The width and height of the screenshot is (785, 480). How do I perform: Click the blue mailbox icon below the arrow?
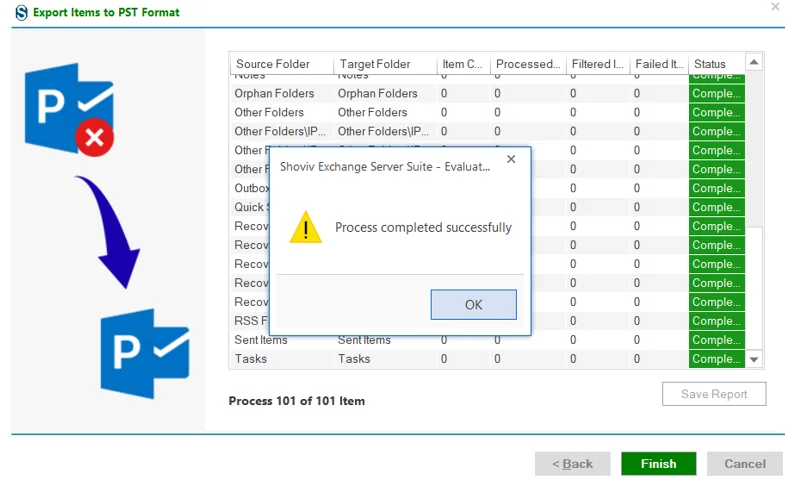[145, 354]
